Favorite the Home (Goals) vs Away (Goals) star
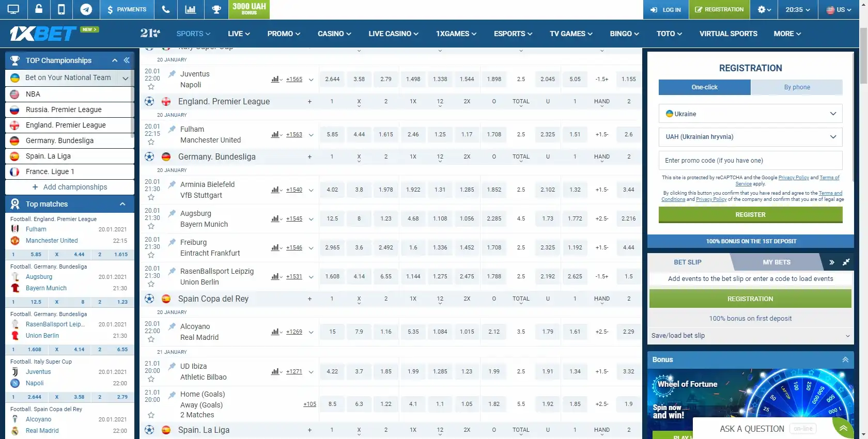The width and height of the screenshot is (868, 439). (151, 415)
